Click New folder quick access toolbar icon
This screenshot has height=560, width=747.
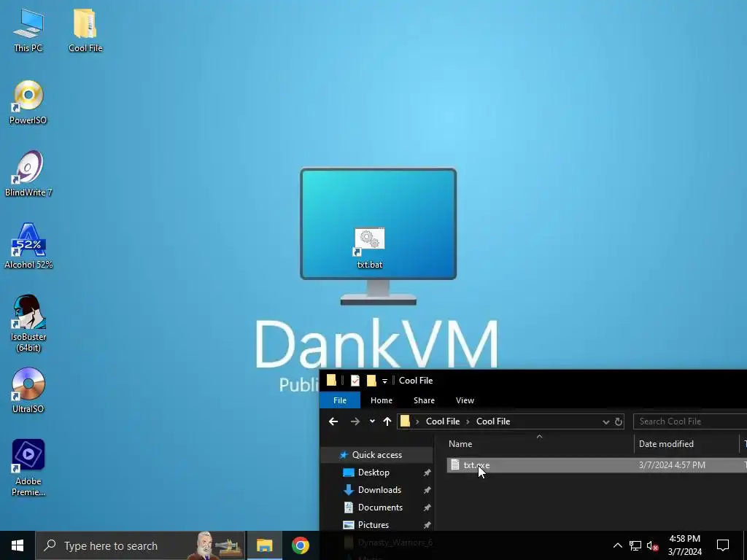click(x=371, y=381)
